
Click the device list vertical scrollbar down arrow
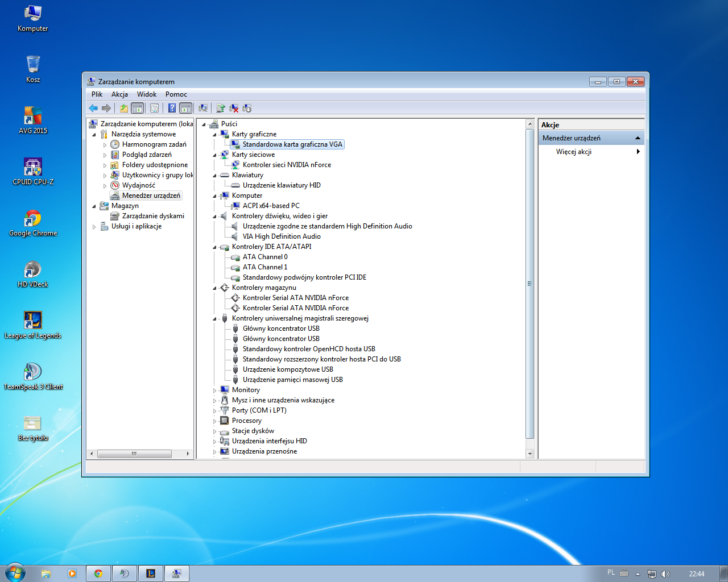(x=530, y=454)
